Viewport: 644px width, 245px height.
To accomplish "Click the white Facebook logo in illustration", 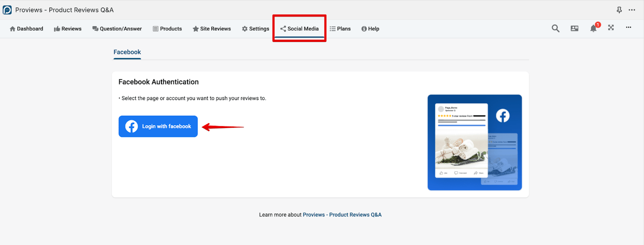I will click(x=503, y=116).
